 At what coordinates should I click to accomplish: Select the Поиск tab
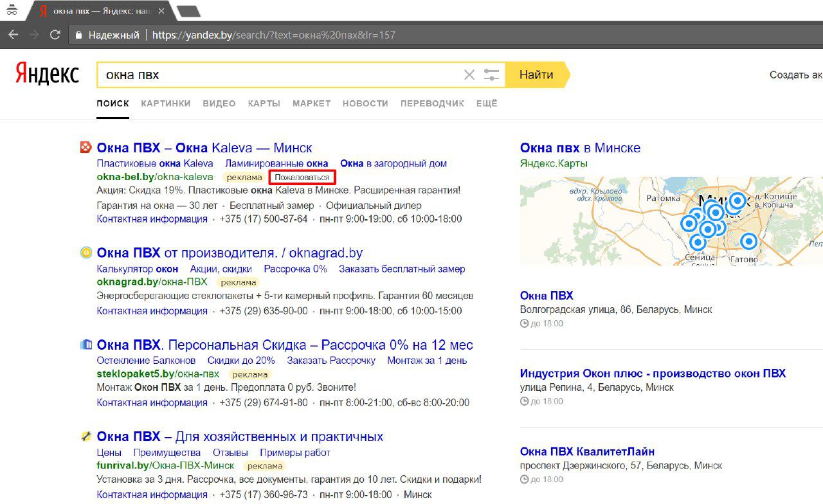pos(113,103)
